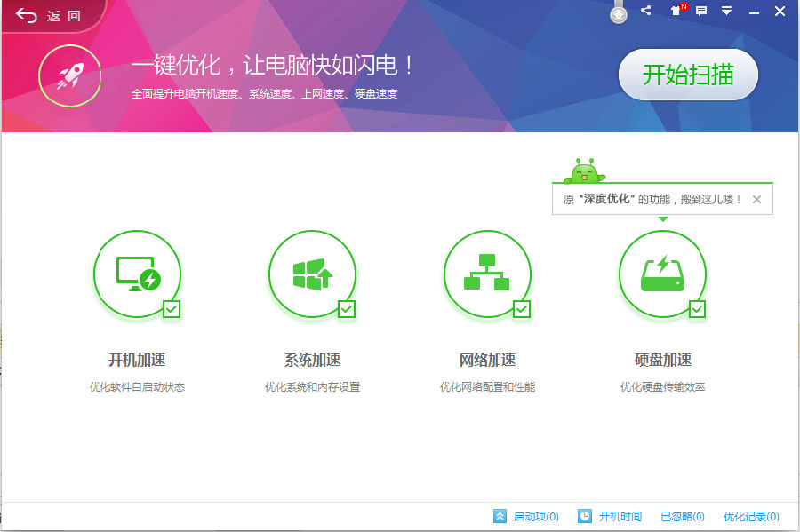Open the main menu dropdown arrow
The width and height of the screenshot is (800, 532).
[x=726, y=10]
